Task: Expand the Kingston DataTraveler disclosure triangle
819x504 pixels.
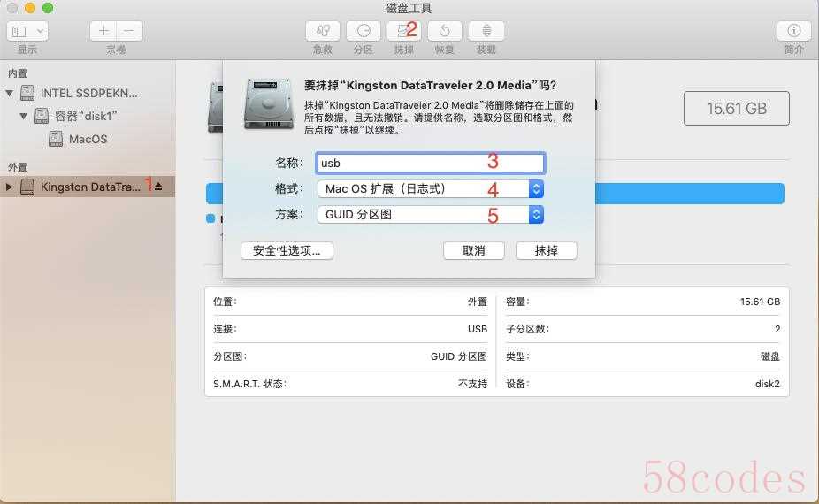Action: coord(10,187)
